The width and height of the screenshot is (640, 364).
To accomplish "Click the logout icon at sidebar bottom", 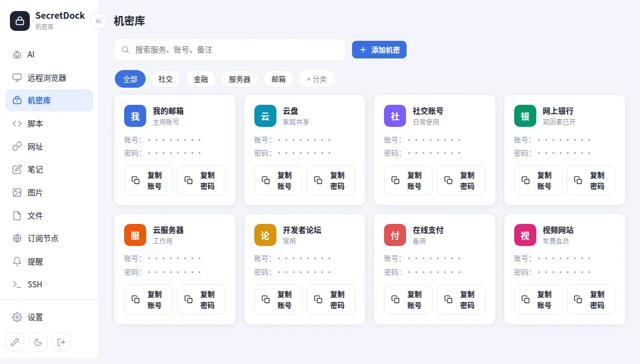I will click(x=61, y=342).
